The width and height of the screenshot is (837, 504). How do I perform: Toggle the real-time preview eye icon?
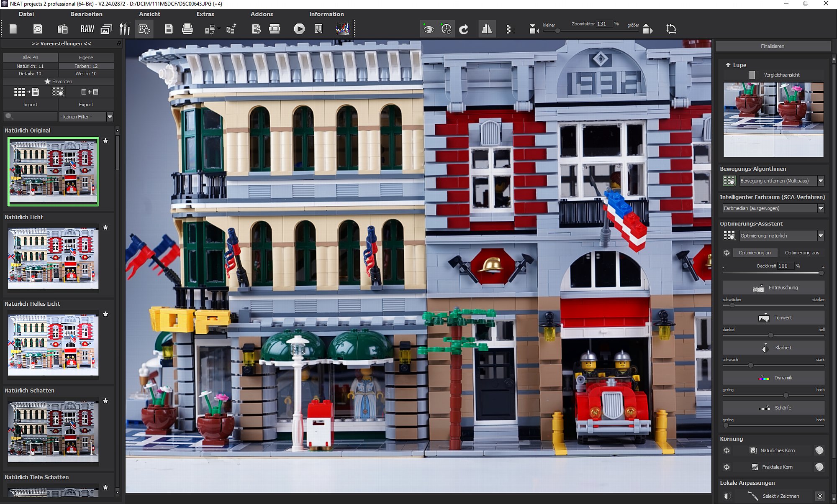[428, 29]
